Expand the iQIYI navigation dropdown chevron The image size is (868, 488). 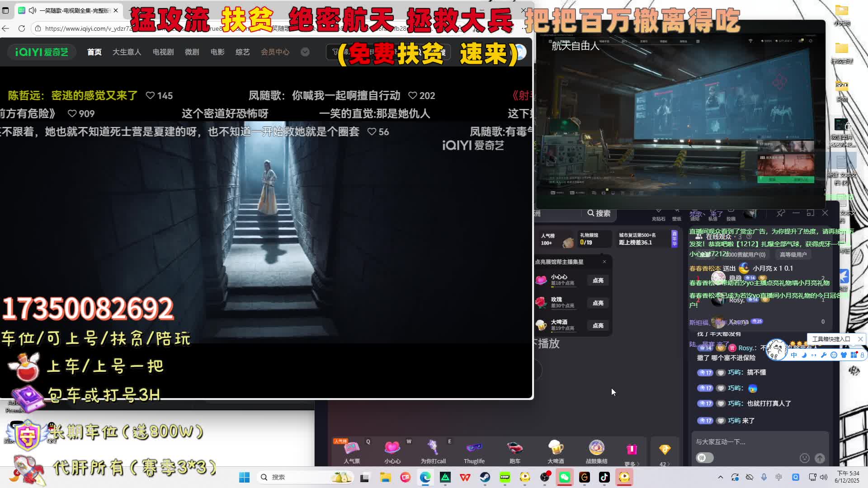(305, 52)
